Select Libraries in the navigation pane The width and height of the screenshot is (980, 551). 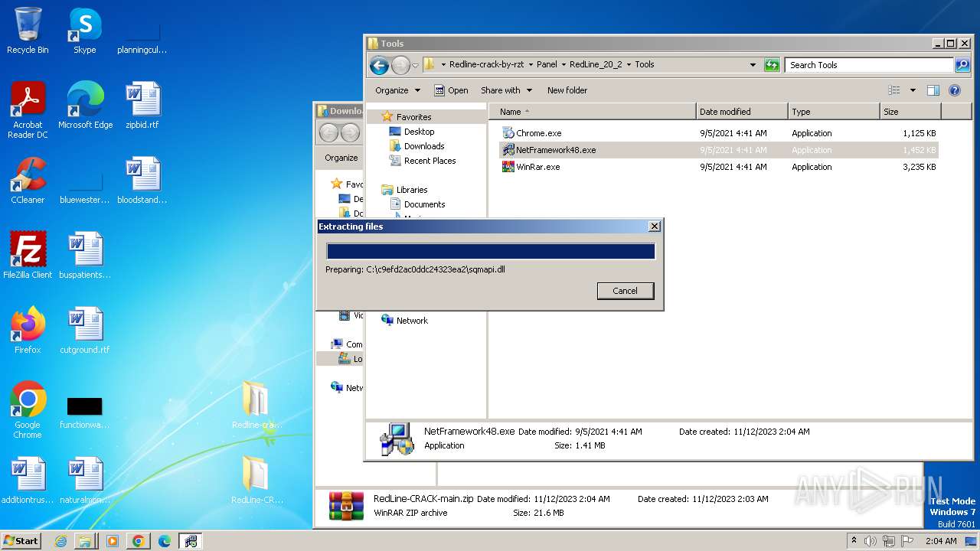[411, 190]
